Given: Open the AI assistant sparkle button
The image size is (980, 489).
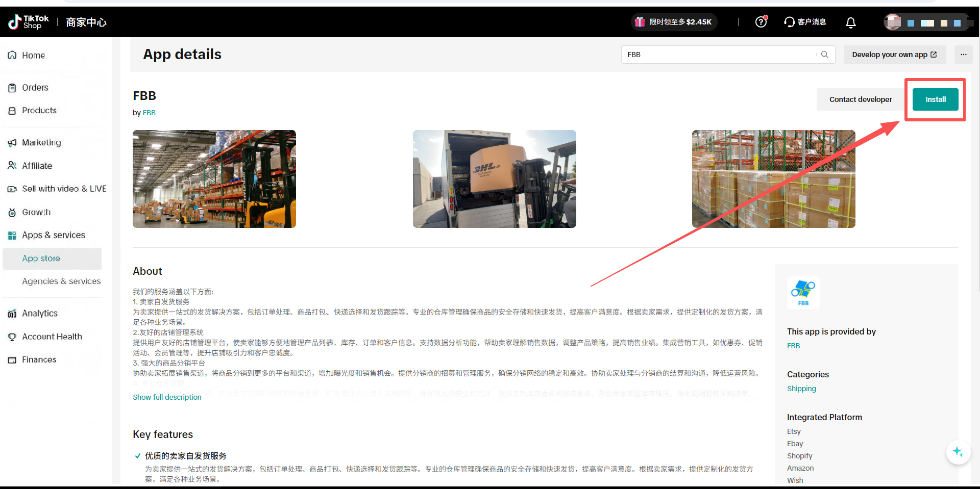Looking at the screenshot, I should [x=958, y=452].
